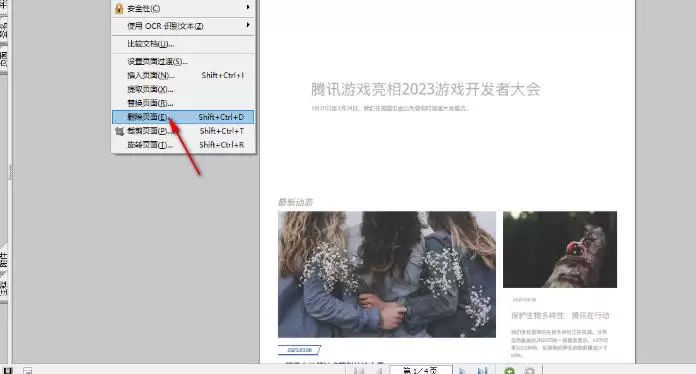This screenshot has width=696, height=374.
Task: Choose 裁剪页面(P)... from the menu
Action: point(183,131)
